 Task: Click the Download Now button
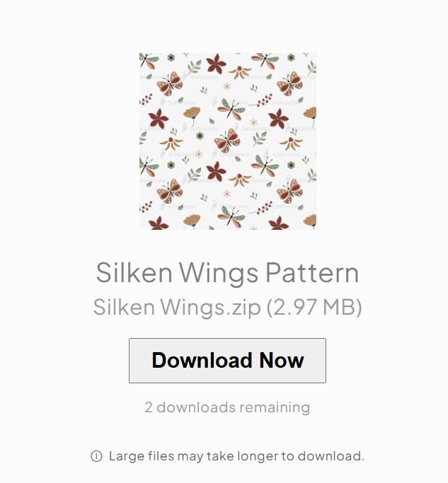pos(227,361)
